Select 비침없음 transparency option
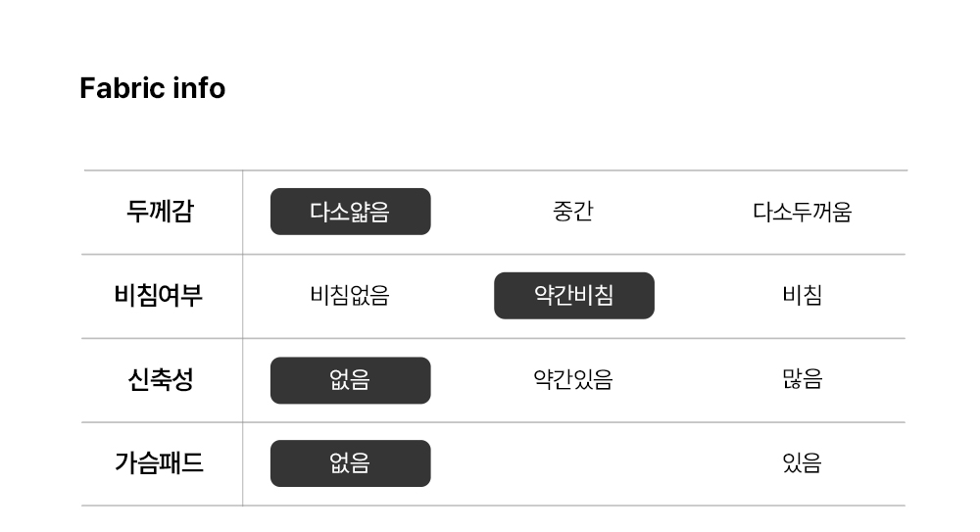Viewport: 980px width, 532px height. pos(350,296)
